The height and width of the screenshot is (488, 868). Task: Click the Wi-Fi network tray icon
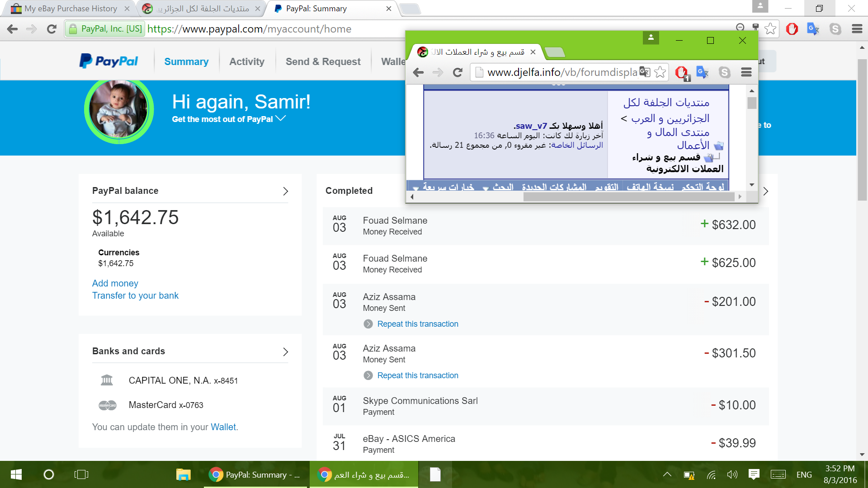click(711, 475)
